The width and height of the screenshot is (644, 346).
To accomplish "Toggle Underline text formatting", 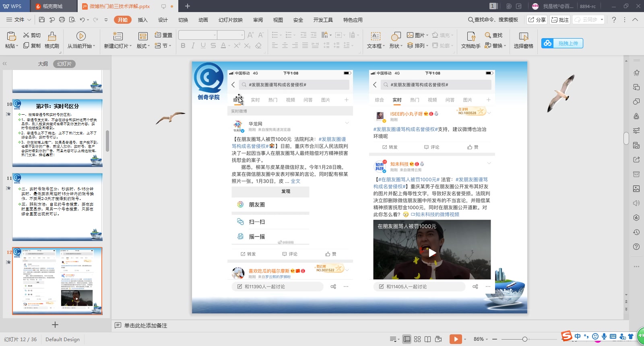I will point(203,45).
